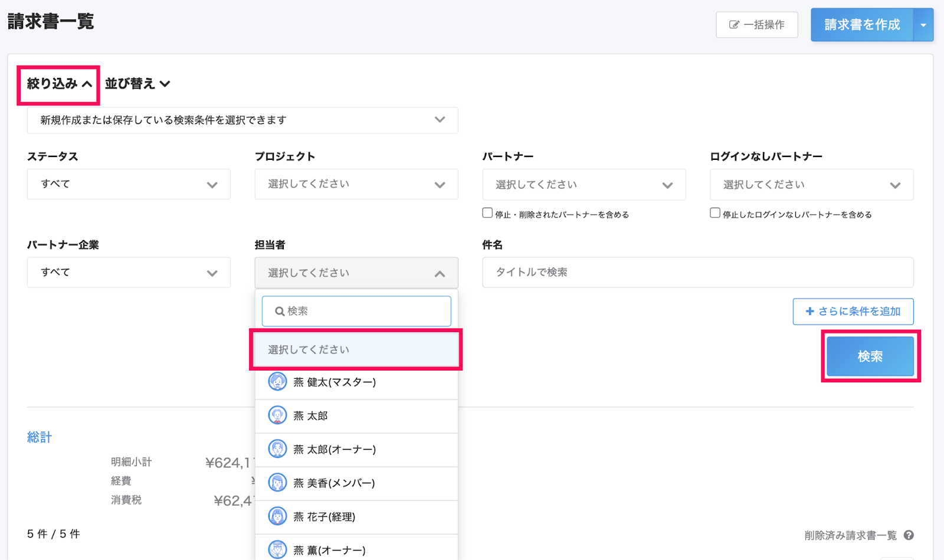This screenshot has width=944, height=560.
Task: Open the 削除済み請求書一覧 link
Action: [x=850, y=535]
